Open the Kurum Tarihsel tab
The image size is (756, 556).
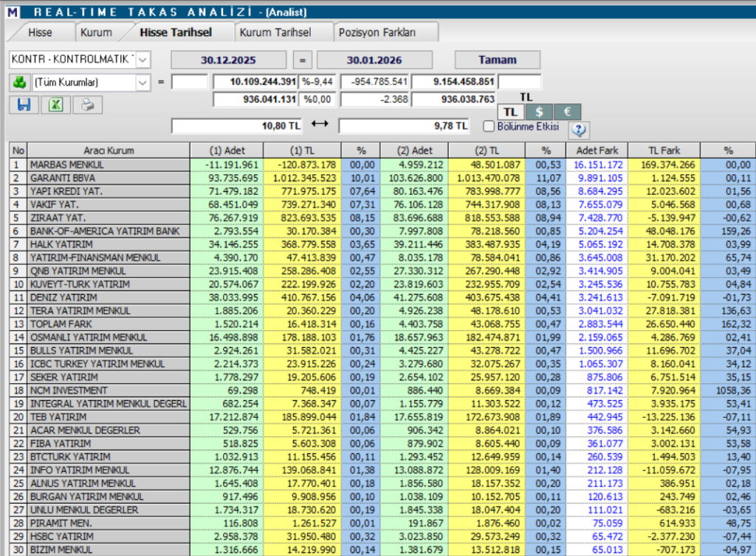(x=278, y=32)
